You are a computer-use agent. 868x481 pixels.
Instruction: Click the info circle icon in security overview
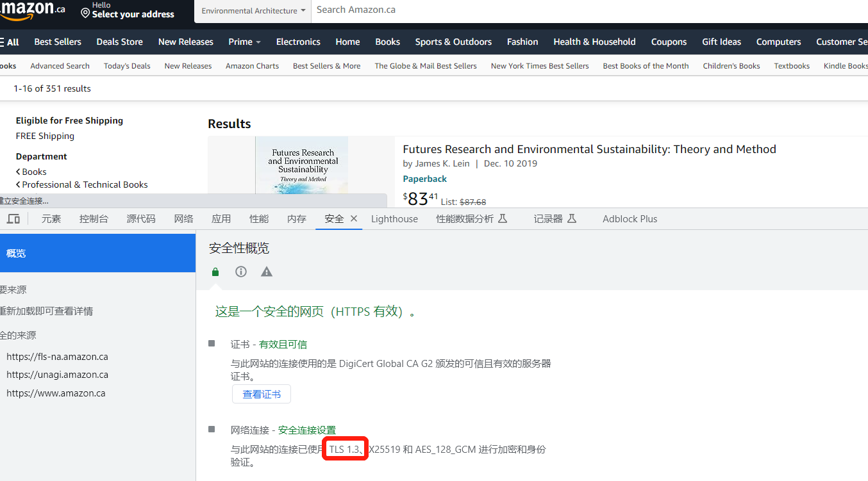240,272
